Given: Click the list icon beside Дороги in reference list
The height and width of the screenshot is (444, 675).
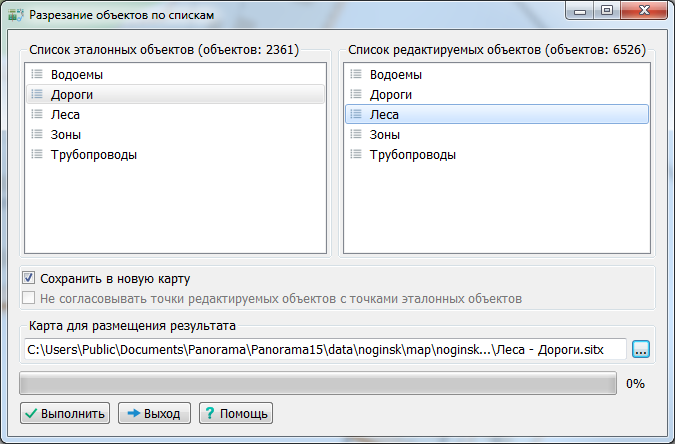Looking at the screenshot, I should 37,94.
